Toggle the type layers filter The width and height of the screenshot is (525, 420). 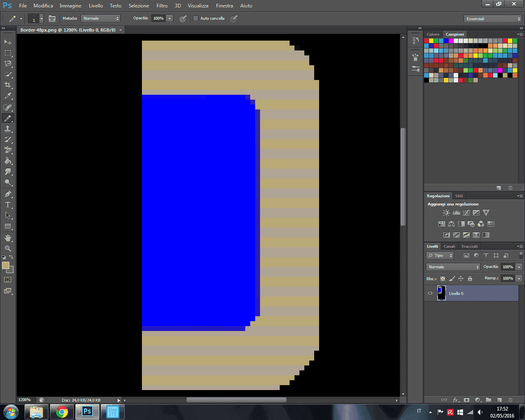tap(486, 256)
